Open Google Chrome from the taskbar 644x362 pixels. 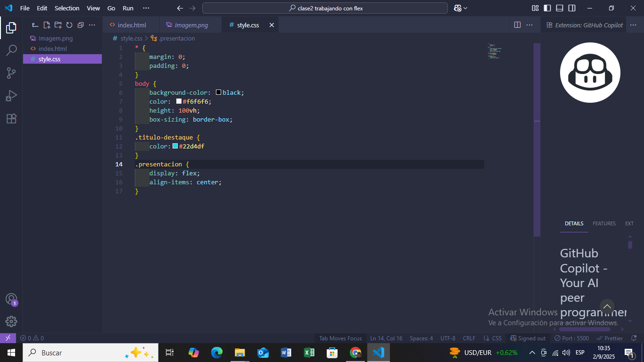[355, 353]
